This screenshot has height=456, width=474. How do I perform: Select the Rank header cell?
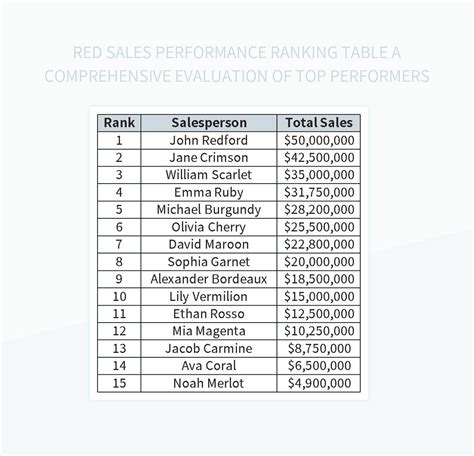(x=119, y=123)
